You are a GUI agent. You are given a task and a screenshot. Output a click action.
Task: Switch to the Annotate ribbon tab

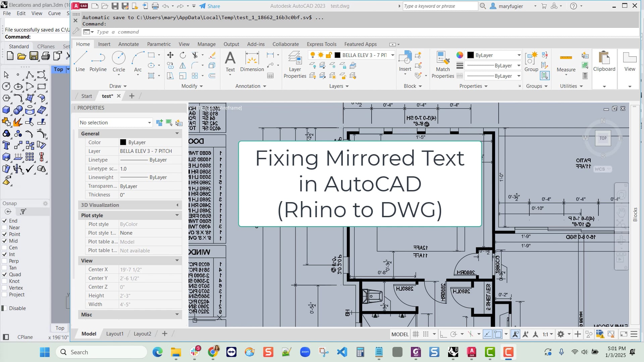click(128, 44)
